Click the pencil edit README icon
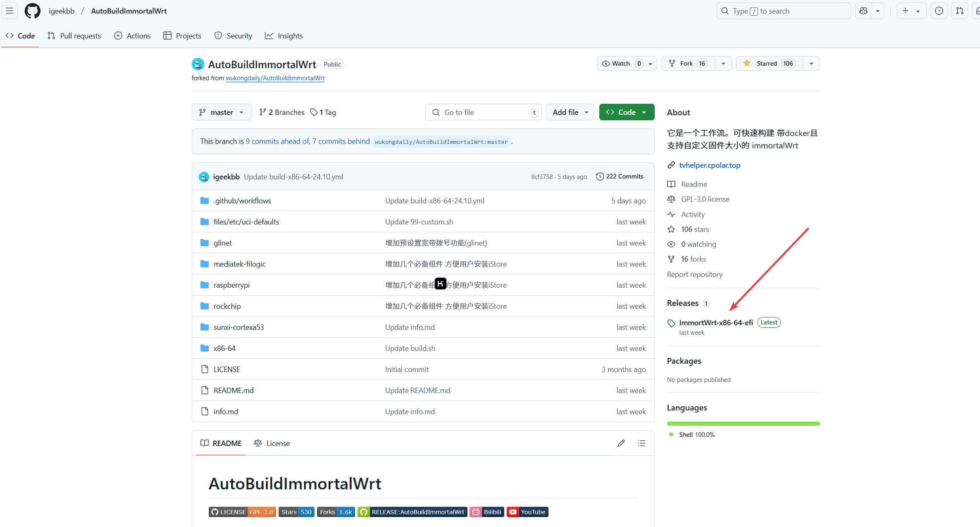 621,443
